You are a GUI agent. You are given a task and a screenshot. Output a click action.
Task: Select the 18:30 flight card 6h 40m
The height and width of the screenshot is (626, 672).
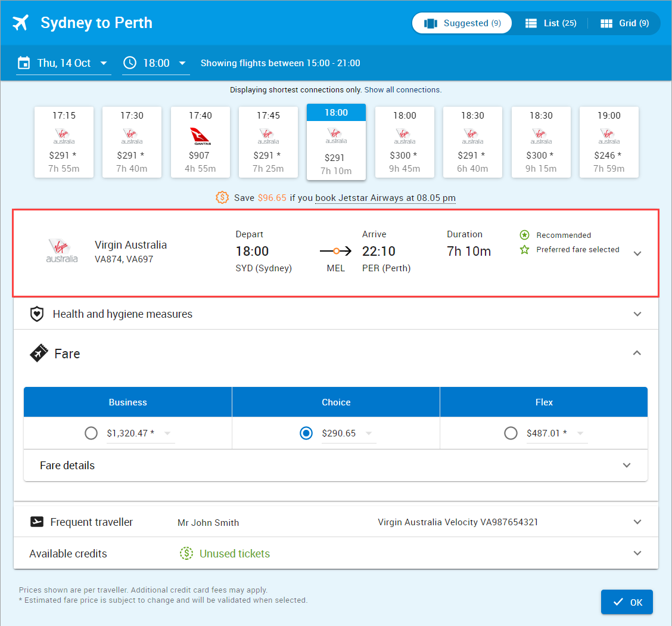[x=472, y=142]
